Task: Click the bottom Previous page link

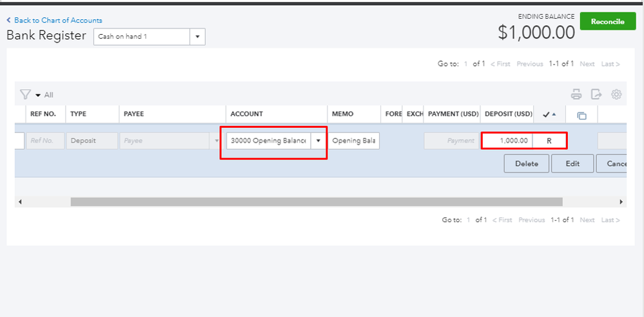Action: pos(531,220)
